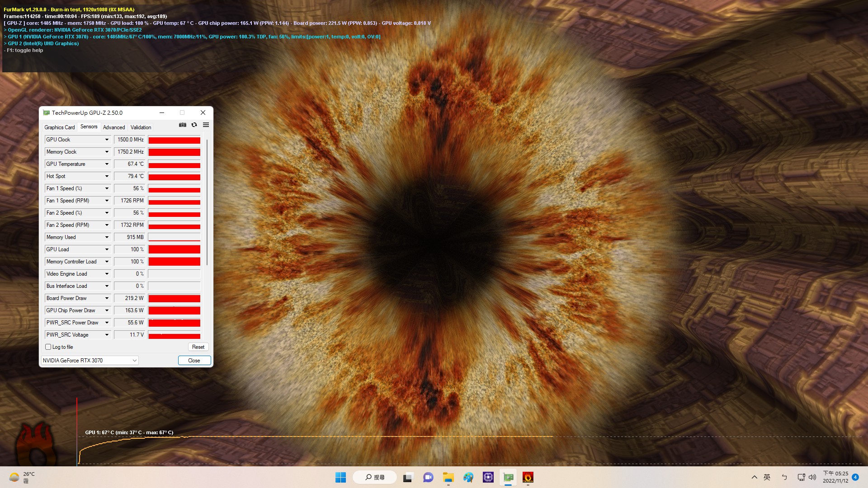Open the clock showing 05:25

point(835,477)
